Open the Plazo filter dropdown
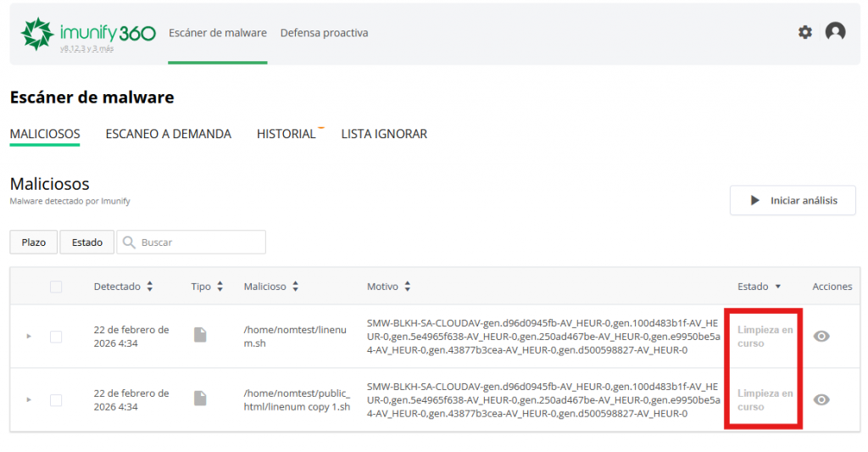The height and width of the screenshot is (452, 868). [34, 243]
